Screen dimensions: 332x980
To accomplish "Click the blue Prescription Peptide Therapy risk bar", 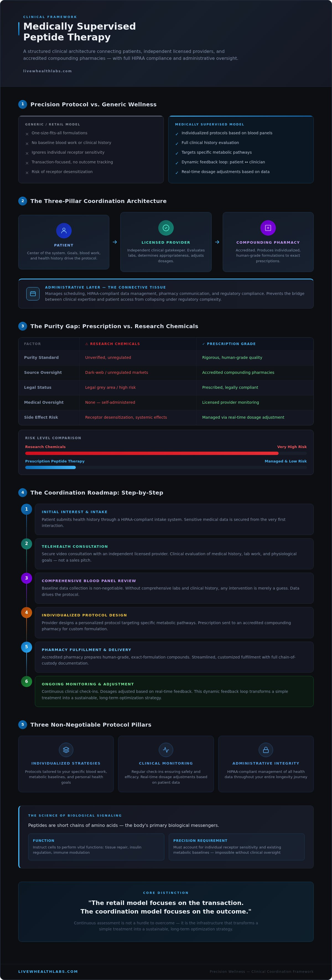I will (x=51, y=467).
